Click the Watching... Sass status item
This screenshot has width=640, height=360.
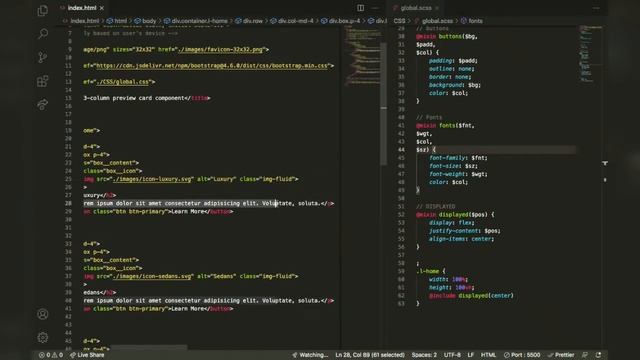(310, 355)
